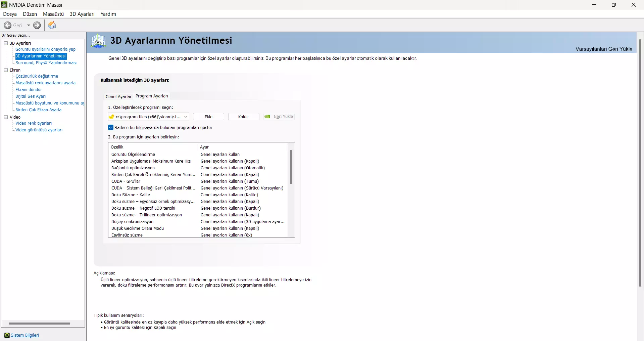Screen dimensions: 644x341
Task: Click 'Genel ayarları kullanın (Tümü)' value cell
Action: (230, 181)
